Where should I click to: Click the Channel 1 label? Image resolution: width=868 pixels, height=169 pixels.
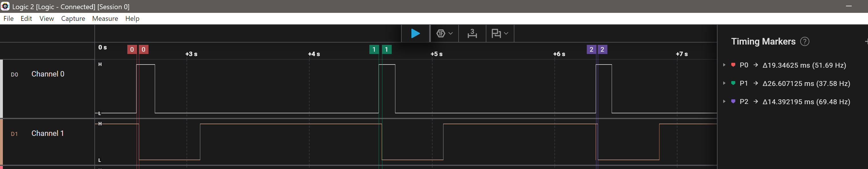point(47,133)
